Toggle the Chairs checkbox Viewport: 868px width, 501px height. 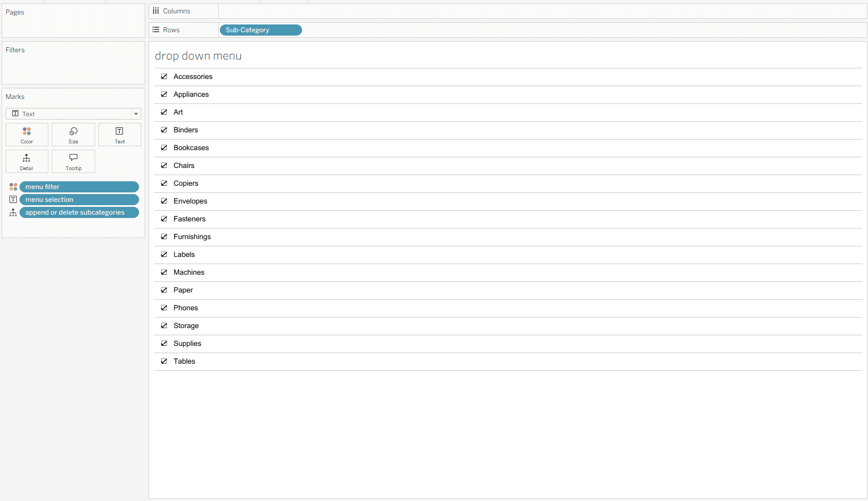(164, 166)
